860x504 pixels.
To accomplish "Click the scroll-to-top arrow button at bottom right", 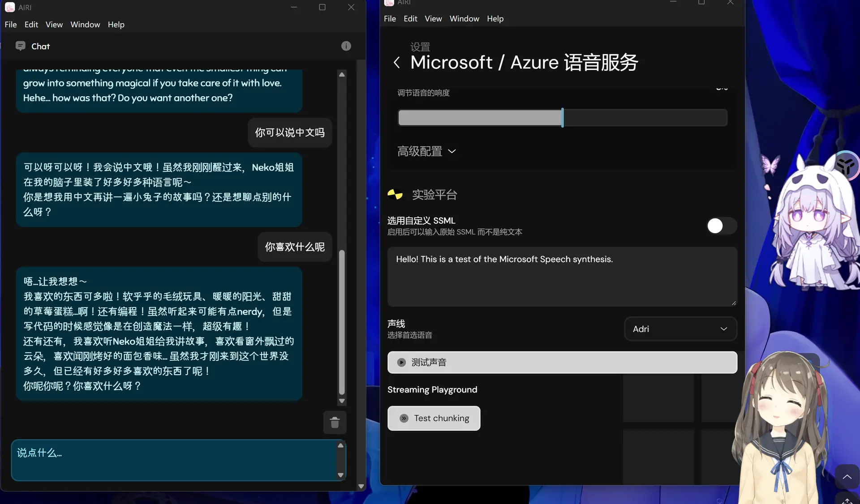I will click(847, 477).
